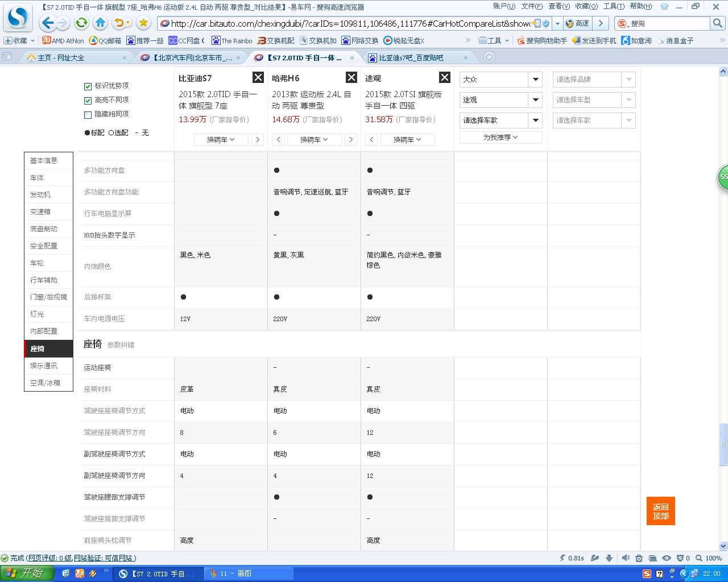Click the vertical scrollbar thumb

pos(723,444)
